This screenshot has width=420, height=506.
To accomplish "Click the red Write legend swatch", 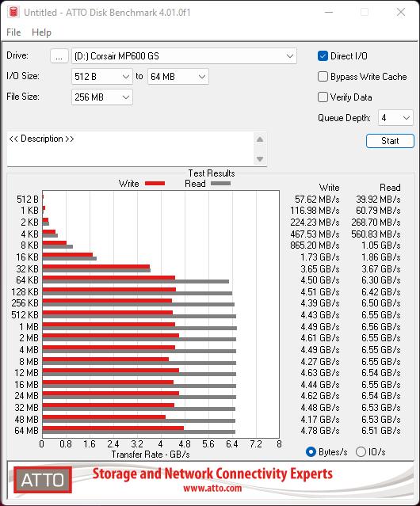I will [x=155, y=183].
